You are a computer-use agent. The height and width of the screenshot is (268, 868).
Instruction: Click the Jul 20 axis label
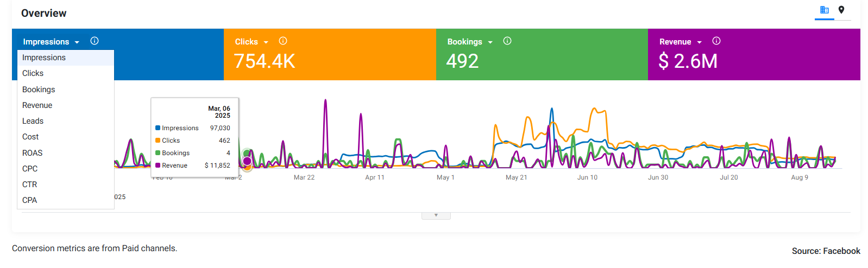[729, 177]
